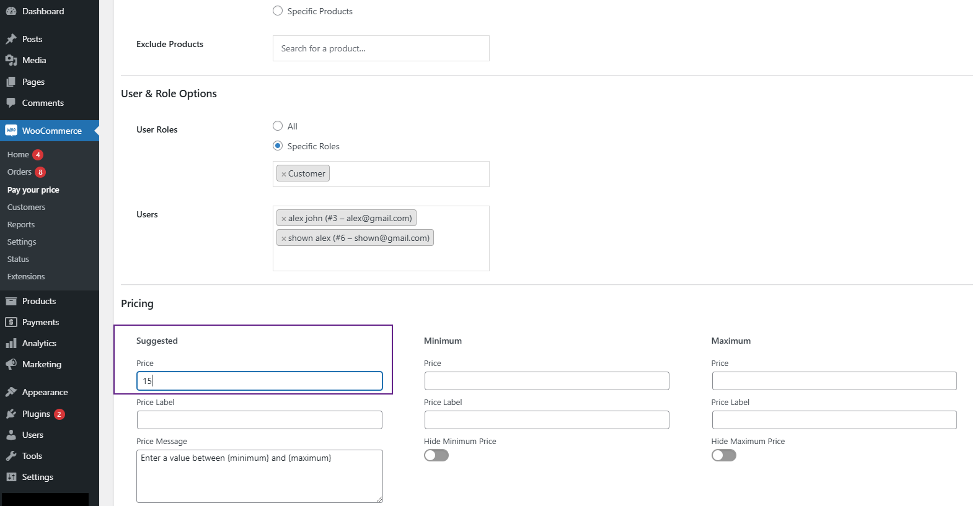Click the Minimum Price Label field
The width and height of the screenshot is (980, 506).
click(547, 420)
